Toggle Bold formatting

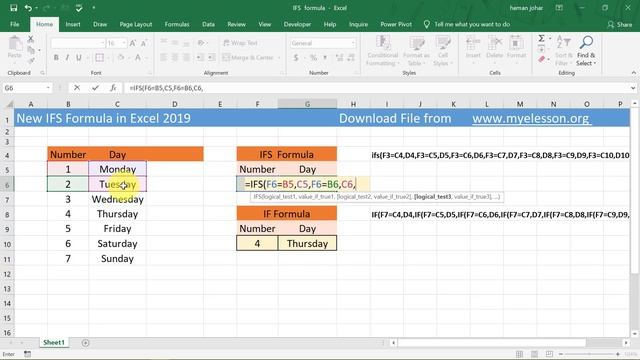coord(56,58)
